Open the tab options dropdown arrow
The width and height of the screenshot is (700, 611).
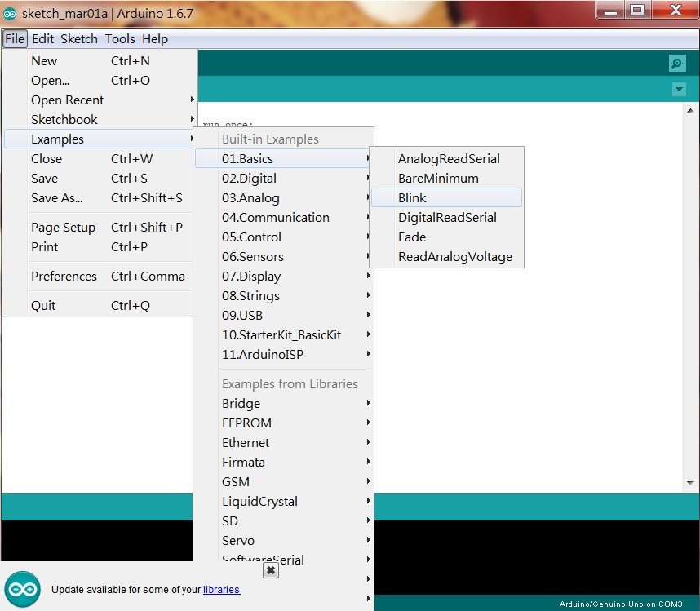pyautogui.click(x=679, y=89)
